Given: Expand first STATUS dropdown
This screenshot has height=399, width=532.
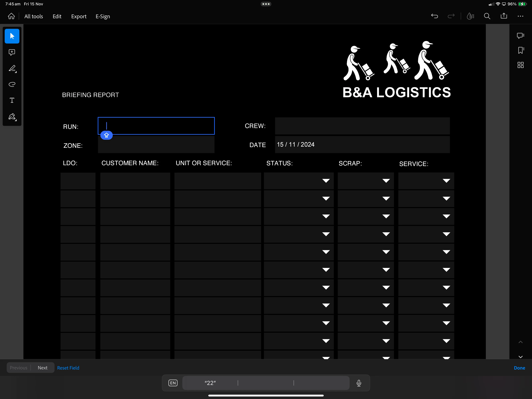Looking at the screenshot, I should pos(326,181).
